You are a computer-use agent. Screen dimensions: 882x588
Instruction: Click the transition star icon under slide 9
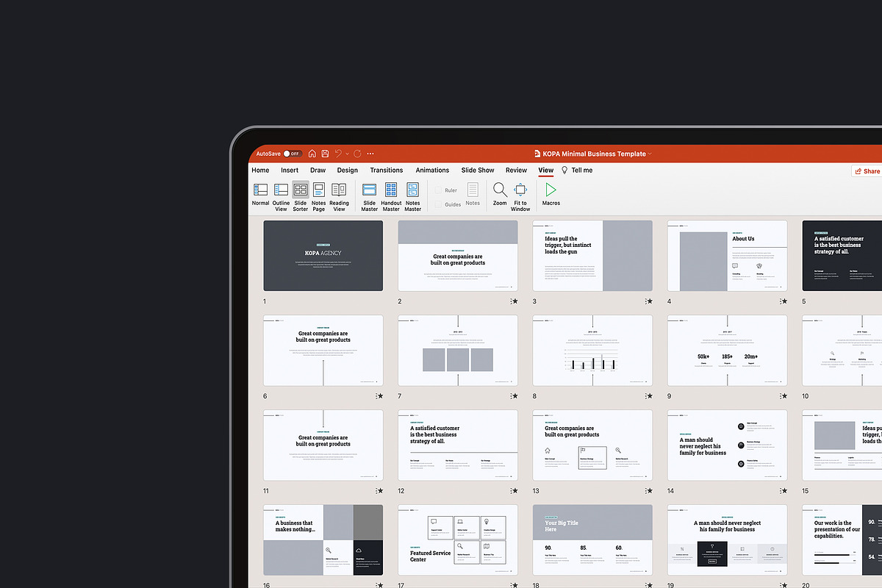(x=784, y=396)
